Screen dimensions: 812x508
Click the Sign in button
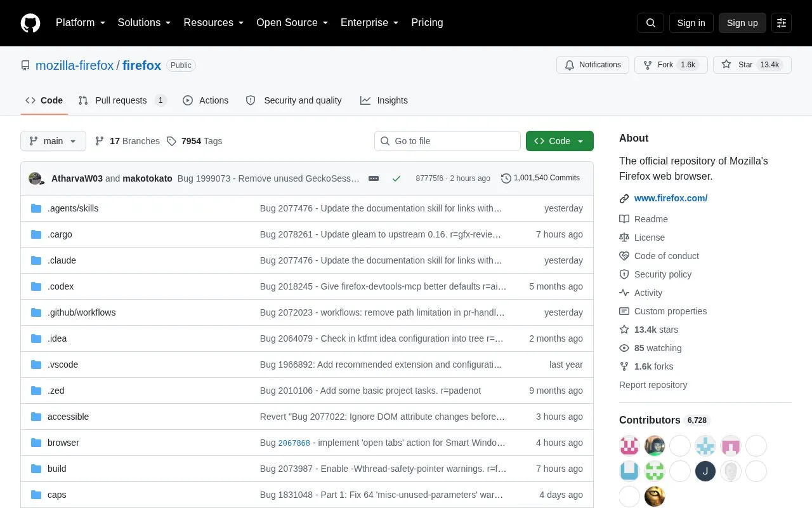coord(691,23)
